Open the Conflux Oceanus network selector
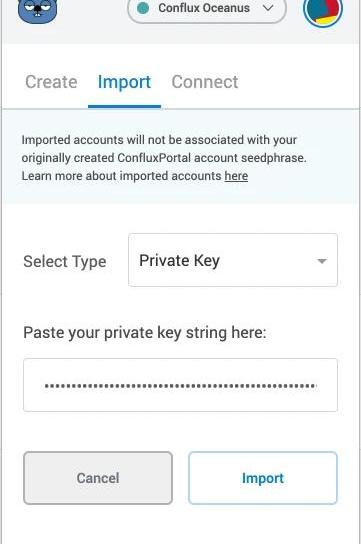The height and width of the screenshot is (544, 361). (207, 10)
